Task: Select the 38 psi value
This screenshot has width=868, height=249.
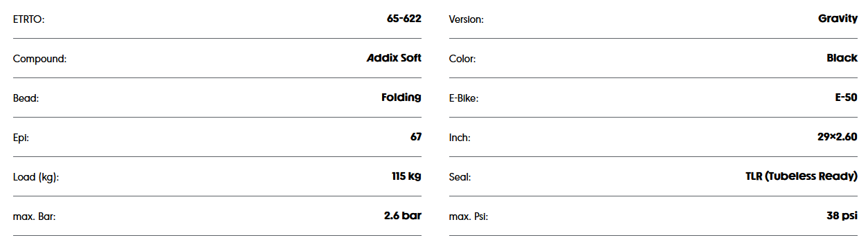Action: [842, 216]
